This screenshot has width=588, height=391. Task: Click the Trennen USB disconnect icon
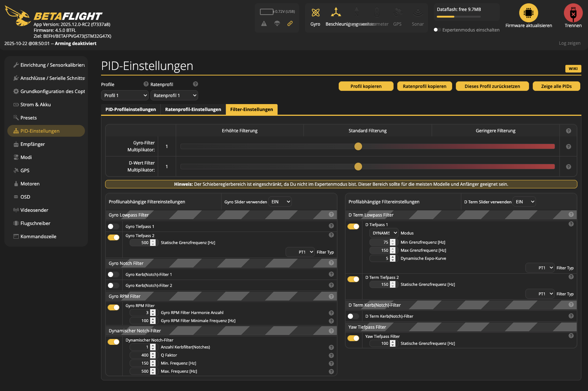point(573,13)
